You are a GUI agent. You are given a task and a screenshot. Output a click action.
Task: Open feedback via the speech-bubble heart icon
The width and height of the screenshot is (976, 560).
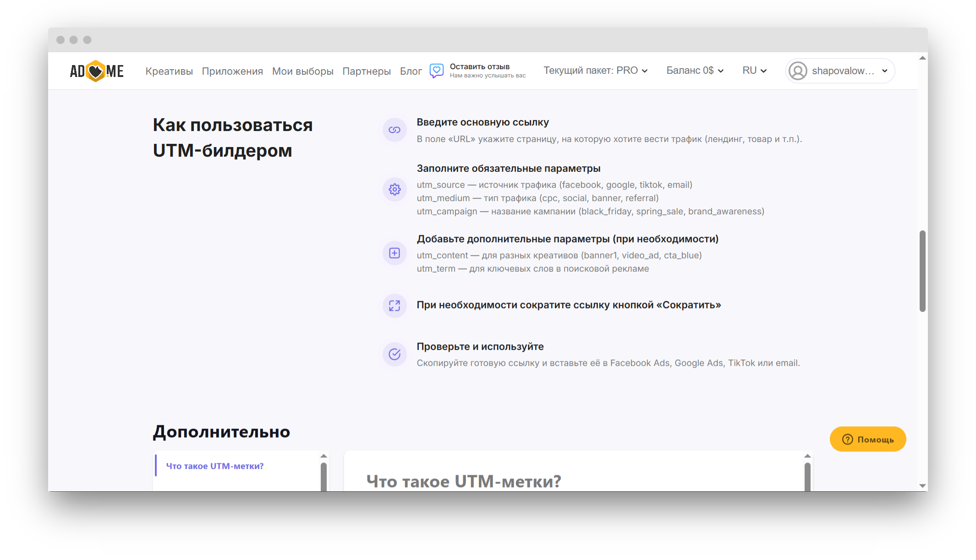point(436,71)
